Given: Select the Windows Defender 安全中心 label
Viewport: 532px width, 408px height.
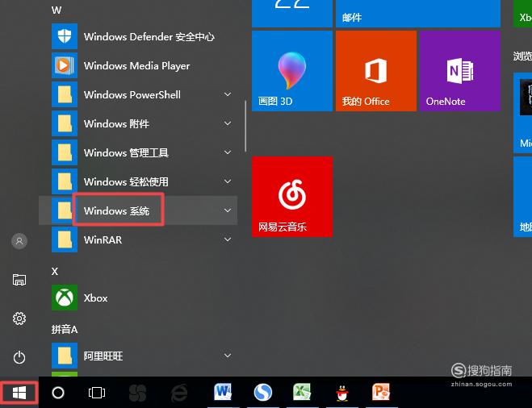Looking at the screenshot, I should click(x=149, y=36).
